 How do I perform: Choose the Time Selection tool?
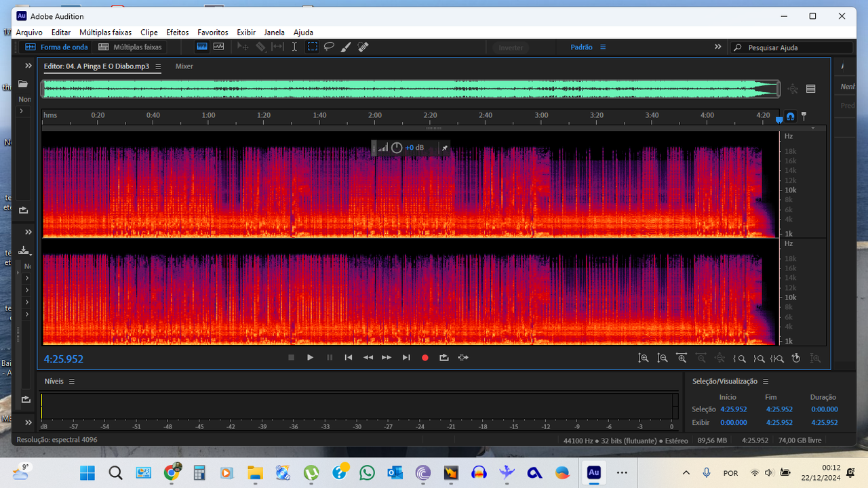click(294, 47)
